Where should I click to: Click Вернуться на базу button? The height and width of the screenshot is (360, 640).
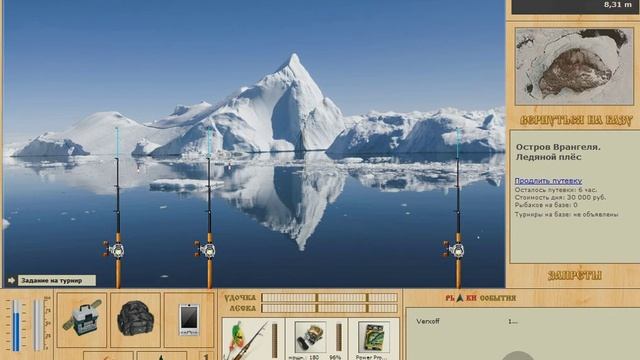(x=576, y=121)
